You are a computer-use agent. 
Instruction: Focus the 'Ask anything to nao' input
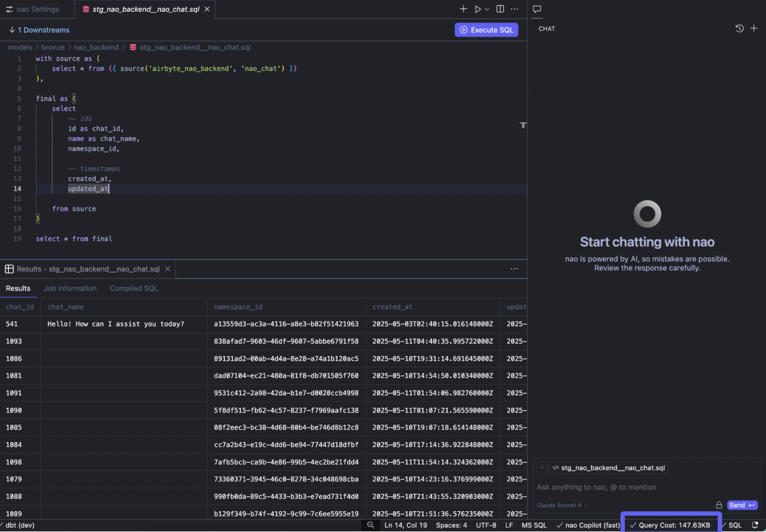[647, 488]
